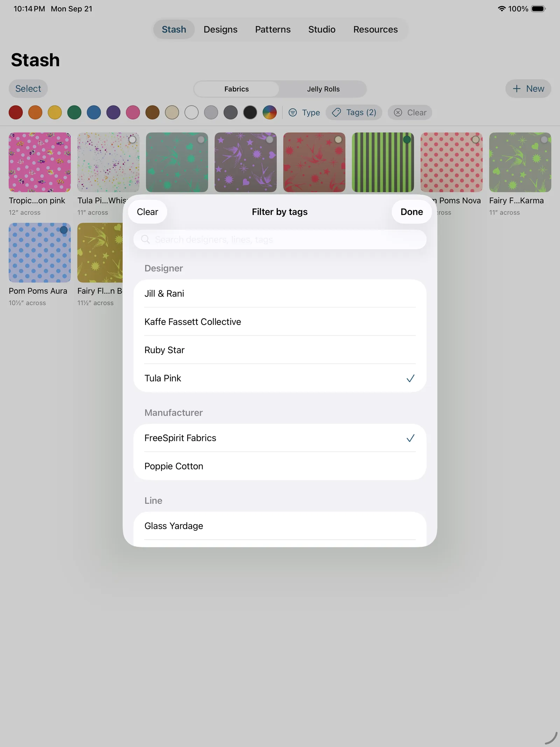This screenshot has height=747, width=560.
Task: Open the Studio tab
Action: (x=322, y=29)
